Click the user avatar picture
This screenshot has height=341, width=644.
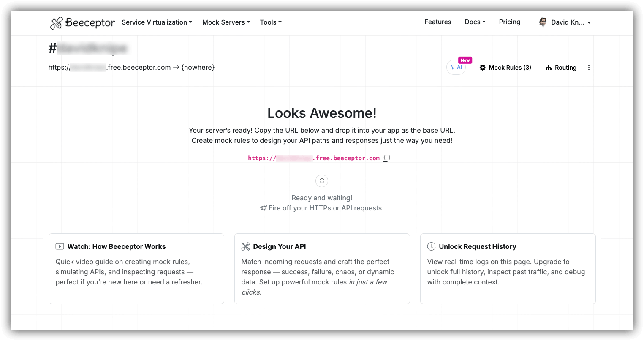tap(543, 22)
